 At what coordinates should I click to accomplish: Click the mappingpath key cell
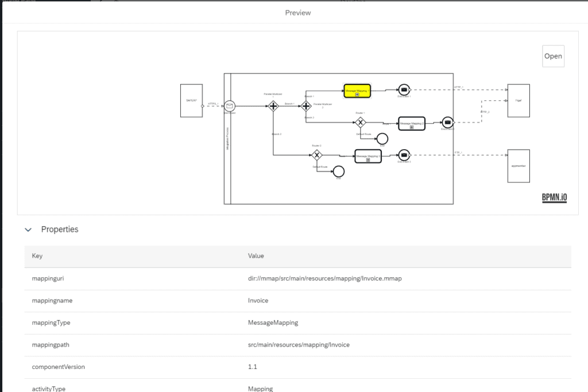[51, 345]
